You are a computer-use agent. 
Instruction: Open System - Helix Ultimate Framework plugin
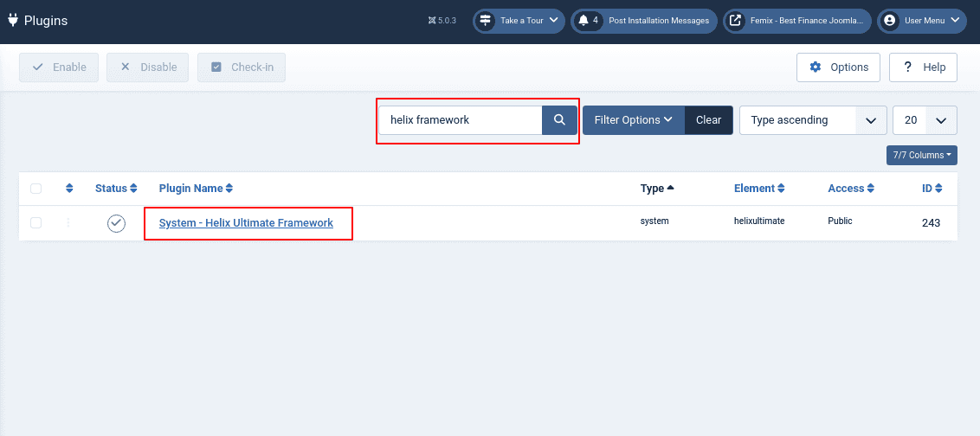pyautogui.click(x=246, y=223)
